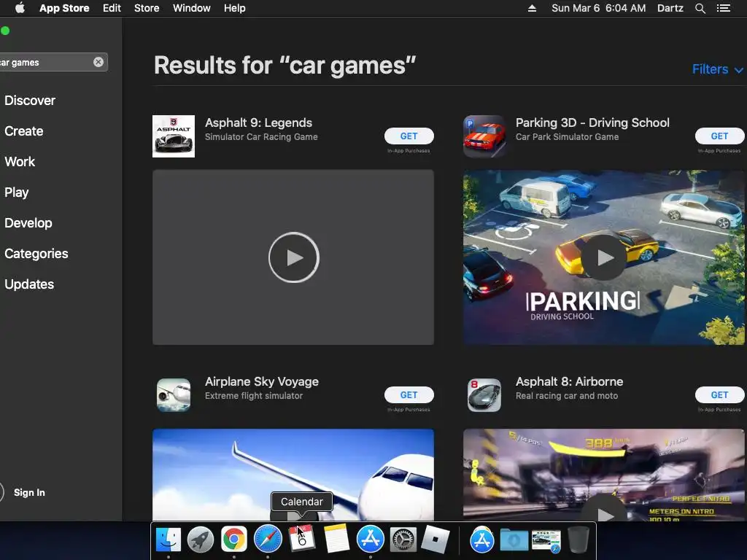Open the Edit menu
747x560 pixels.
click(112, 8)
